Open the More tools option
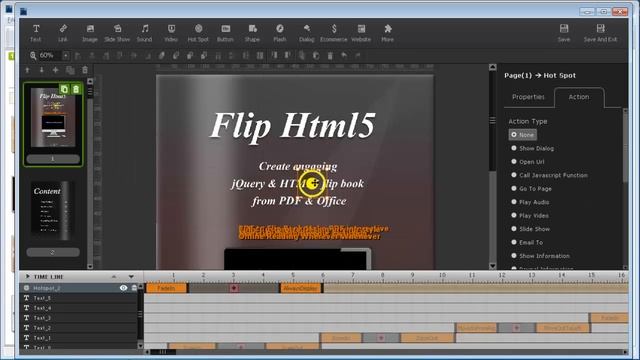The image size is (640, 360). (x=388, y=33)
